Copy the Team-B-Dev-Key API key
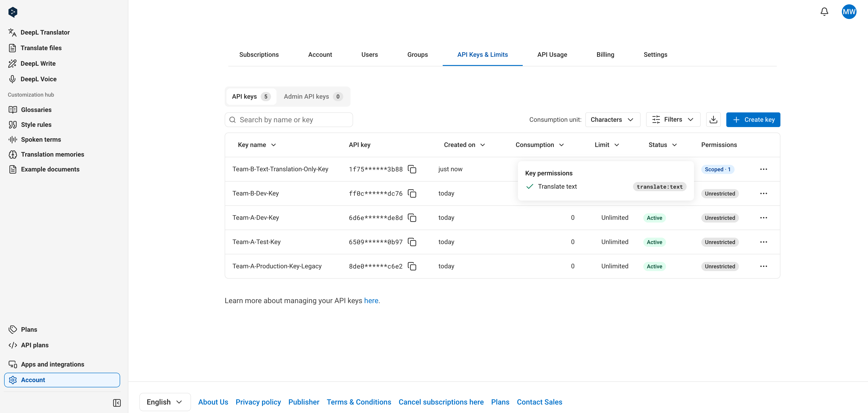The height and width of the screenshot is (413, 868). point(412,193)
